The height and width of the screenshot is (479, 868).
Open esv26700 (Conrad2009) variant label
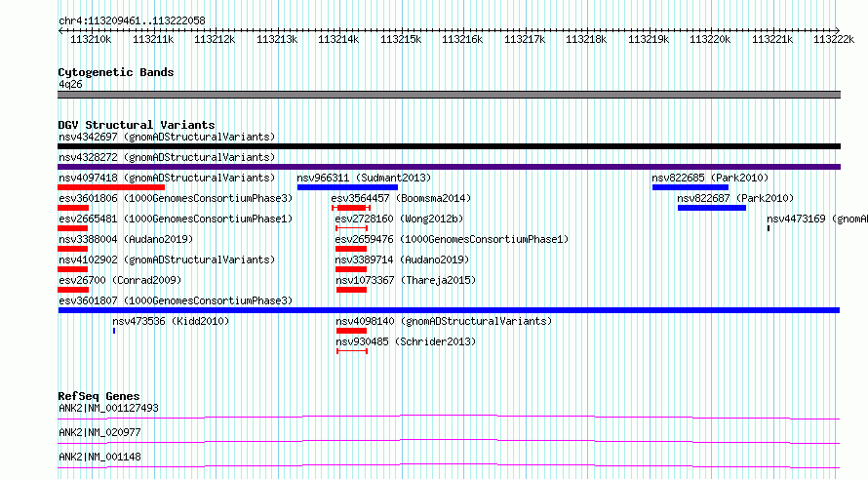(120, 280)
